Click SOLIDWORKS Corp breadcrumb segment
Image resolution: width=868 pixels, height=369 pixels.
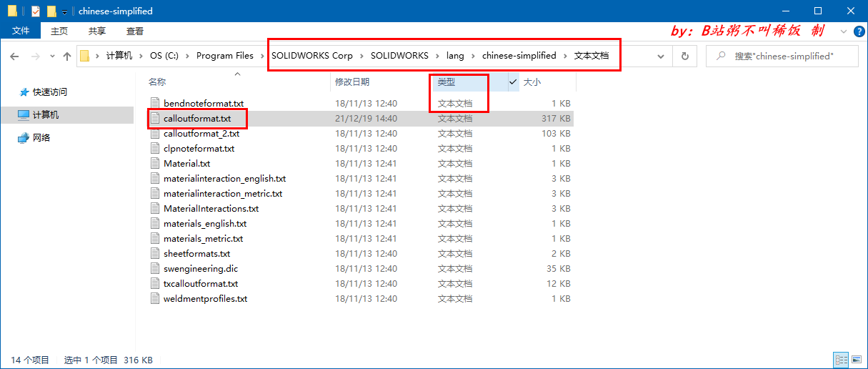[312, 56]
